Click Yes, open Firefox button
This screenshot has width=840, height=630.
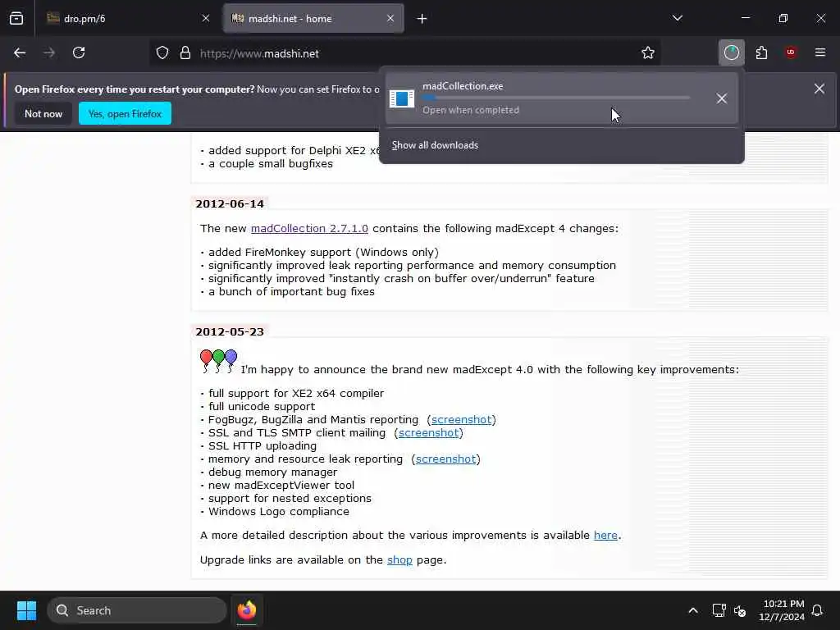pyautogui.click(x=125, y=113)
